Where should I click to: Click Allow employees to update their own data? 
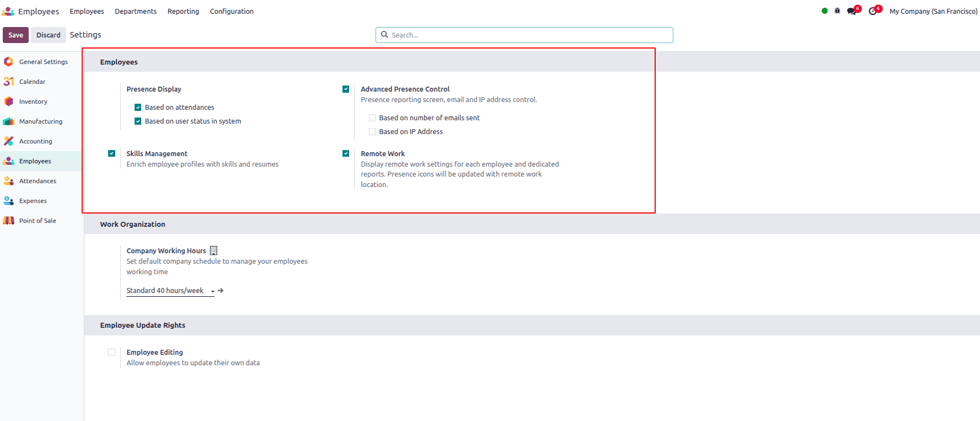(x=193, y=363)
